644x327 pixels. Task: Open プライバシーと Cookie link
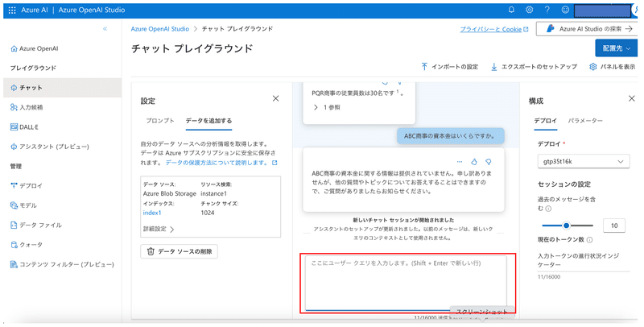494,29
